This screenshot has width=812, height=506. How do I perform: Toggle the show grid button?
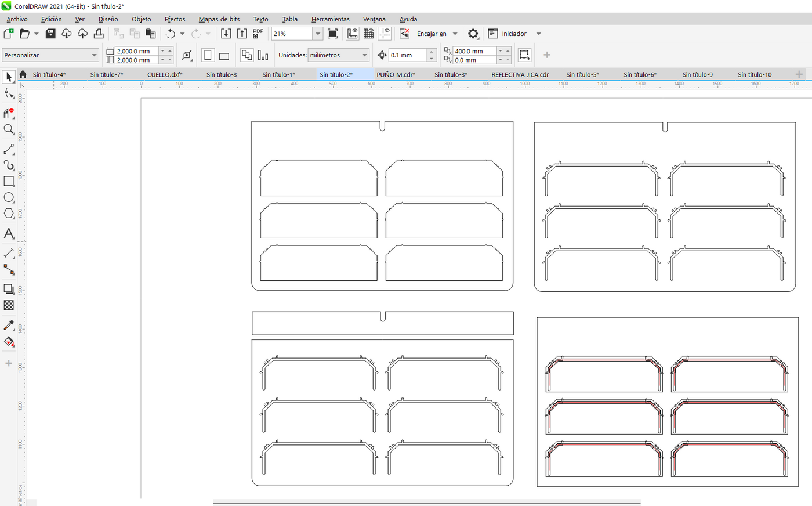coord(368,34)
